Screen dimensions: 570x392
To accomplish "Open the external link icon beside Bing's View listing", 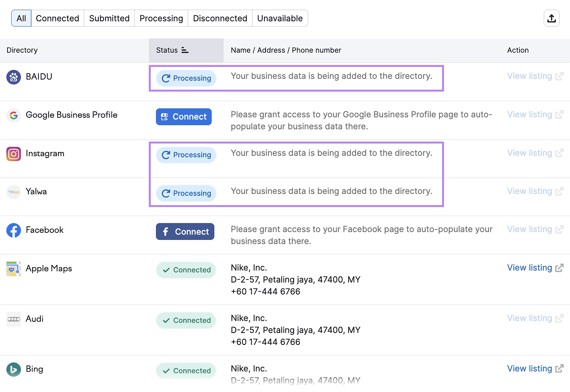I will tap(560, 368).
